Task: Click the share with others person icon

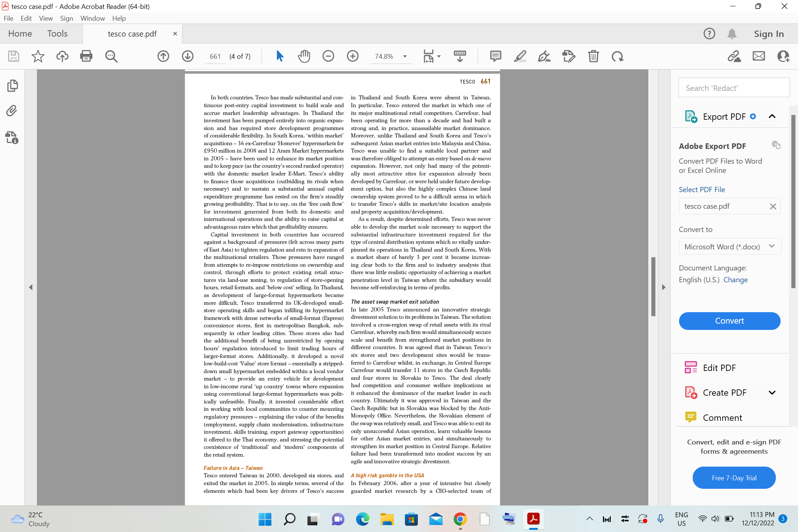Action: pos(783,56)
